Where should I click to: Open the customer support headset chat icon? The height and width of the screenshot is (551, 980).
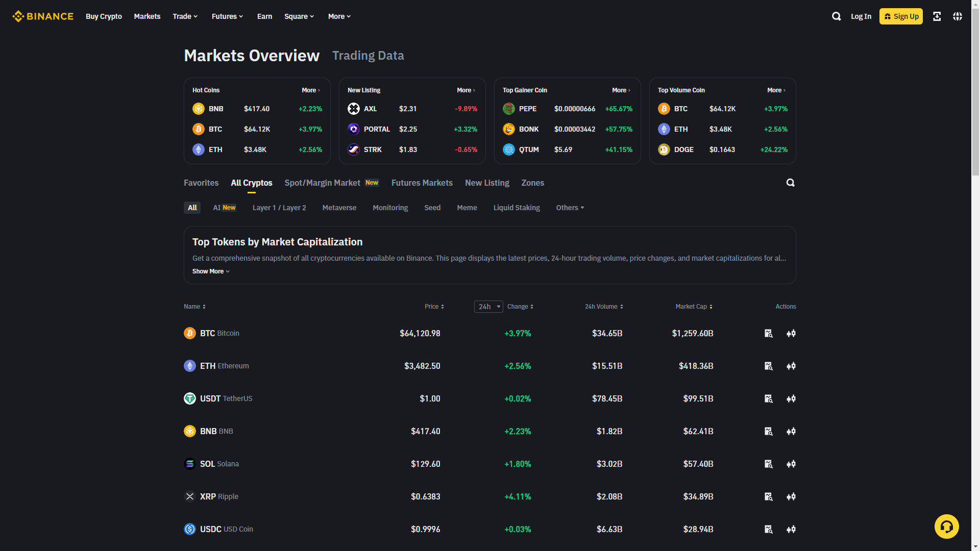click(946, 527)
